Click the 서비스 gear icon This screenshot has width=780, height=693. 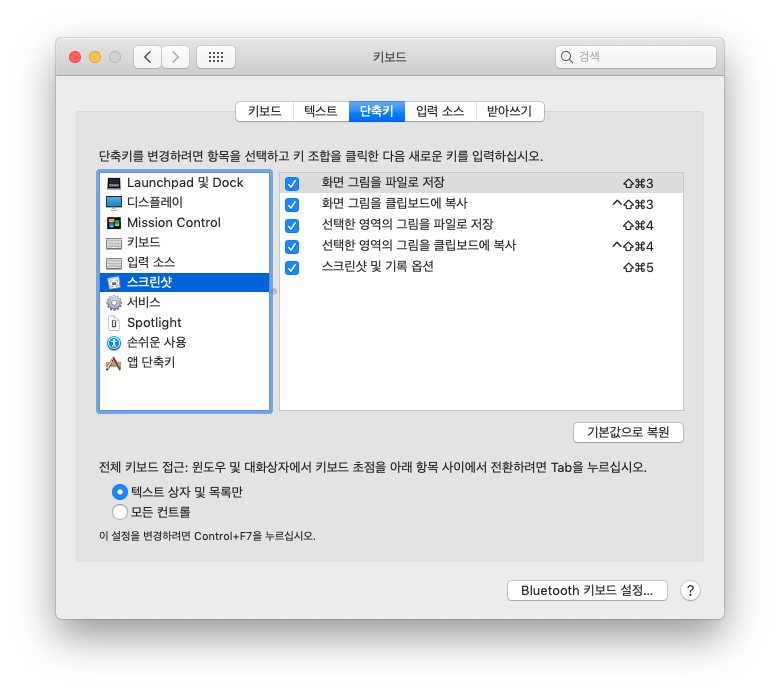pyautogui.click(x=114, y=302)
